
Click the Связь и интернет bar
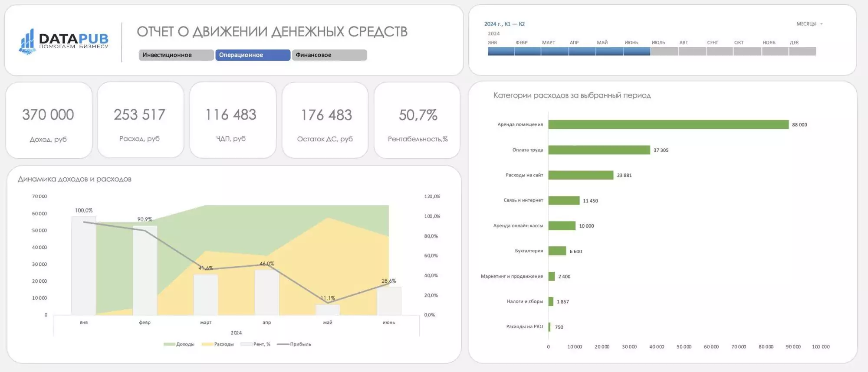[x=564, y=200]
